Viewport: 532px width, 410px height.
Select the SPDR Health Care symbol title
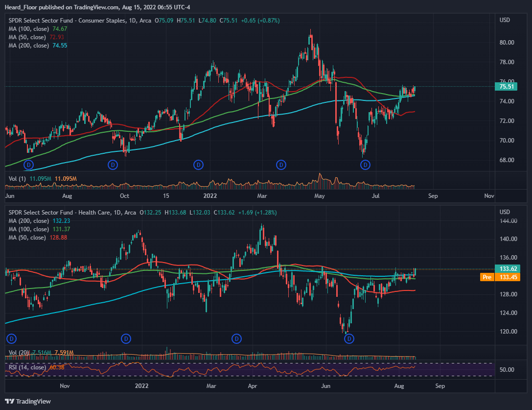coord(72,212)
